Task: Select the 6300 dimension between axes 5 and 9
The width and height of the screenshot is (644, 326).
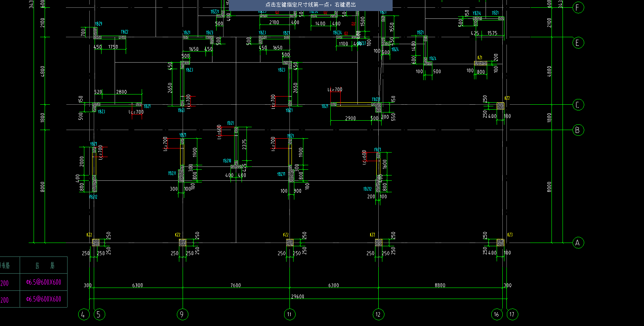Action: (138, 285)
